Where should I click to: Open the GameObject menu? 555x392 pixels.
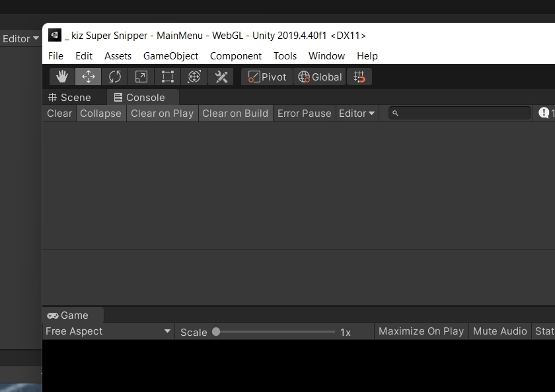170,56
